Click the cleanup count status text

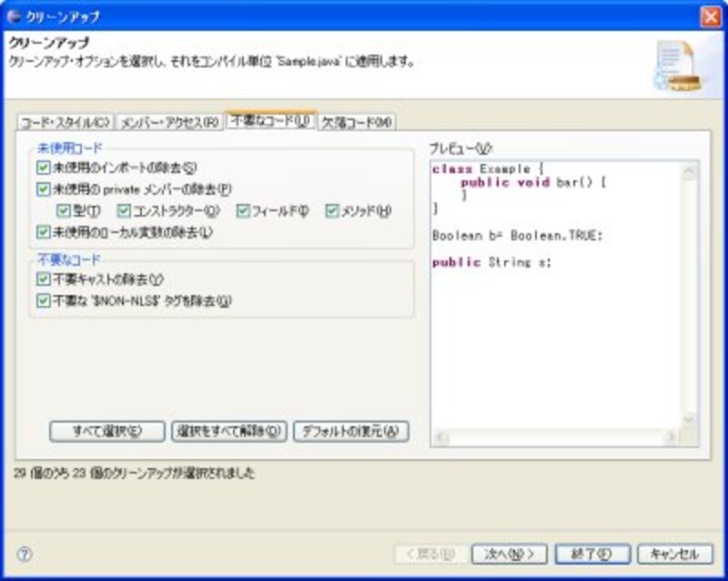[x=134, y=474]
